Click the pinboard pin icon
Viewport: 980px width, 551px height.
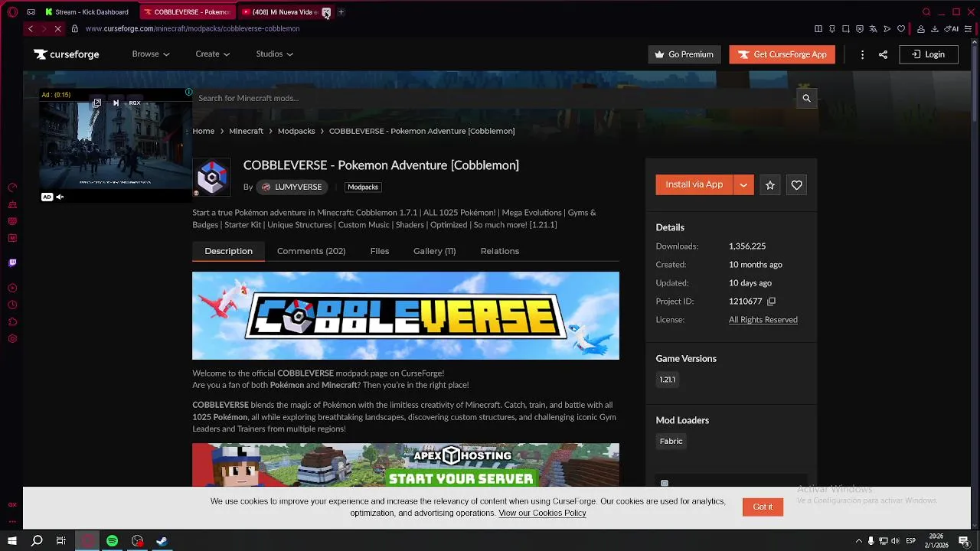tap(832, 29)
